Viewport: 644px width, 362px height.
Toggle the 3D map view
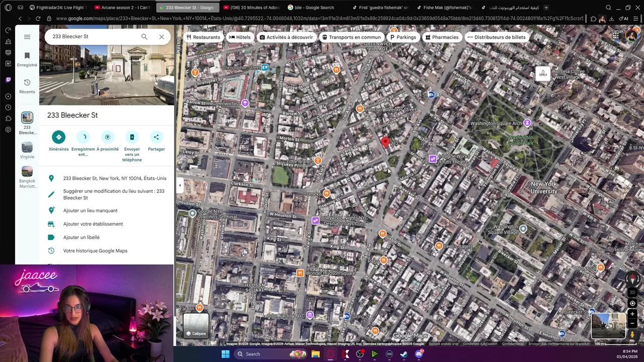tap(633, 293)
